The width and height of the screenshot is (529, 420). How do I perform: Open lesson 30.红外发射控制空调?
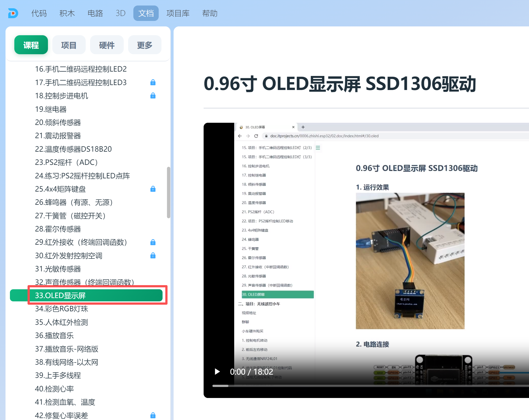coord(69,256)
